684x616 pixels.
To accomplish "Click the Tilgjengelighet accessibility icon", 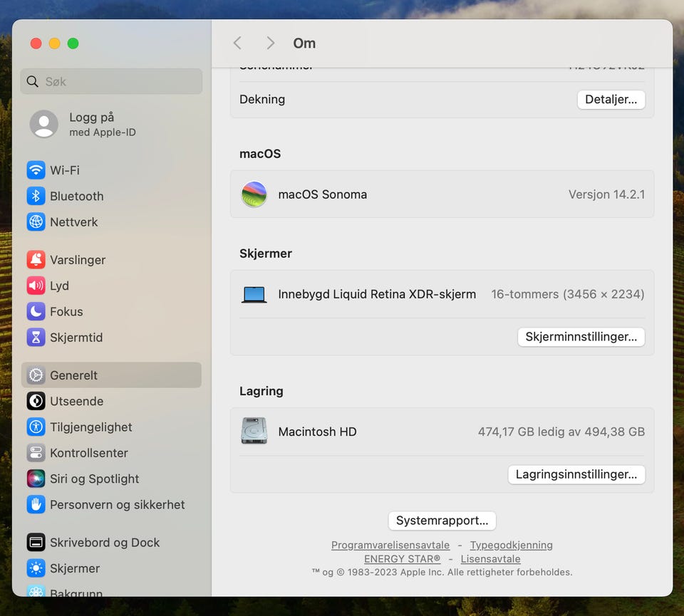I will point(36,427).
